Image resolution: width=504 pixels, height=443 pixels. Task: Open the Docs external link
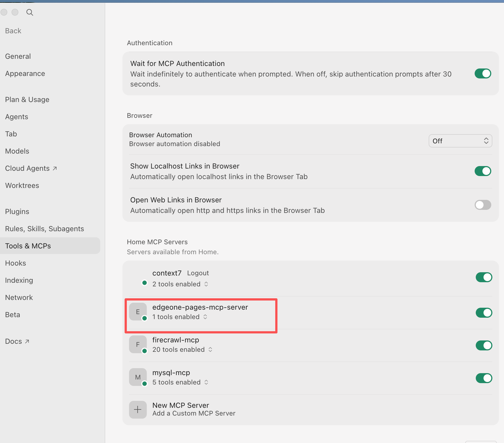pos(17,341)
